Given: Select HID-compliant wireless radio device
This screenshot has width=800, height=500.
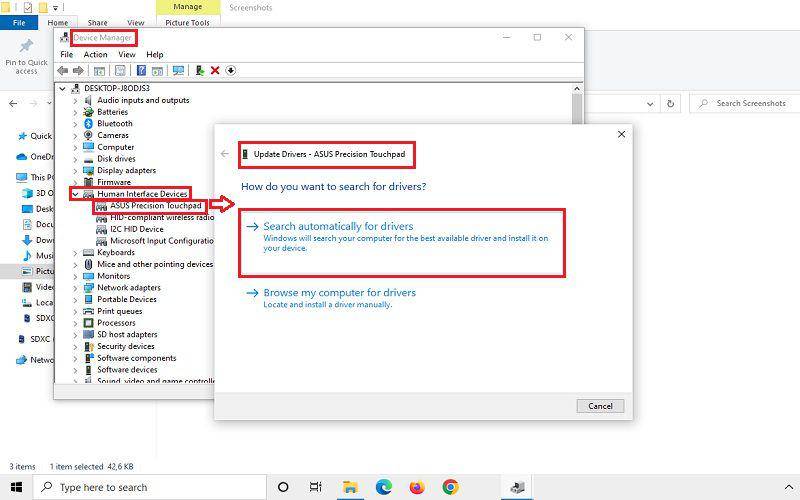Looking at the screenshot, I should [x=162, y=217].
